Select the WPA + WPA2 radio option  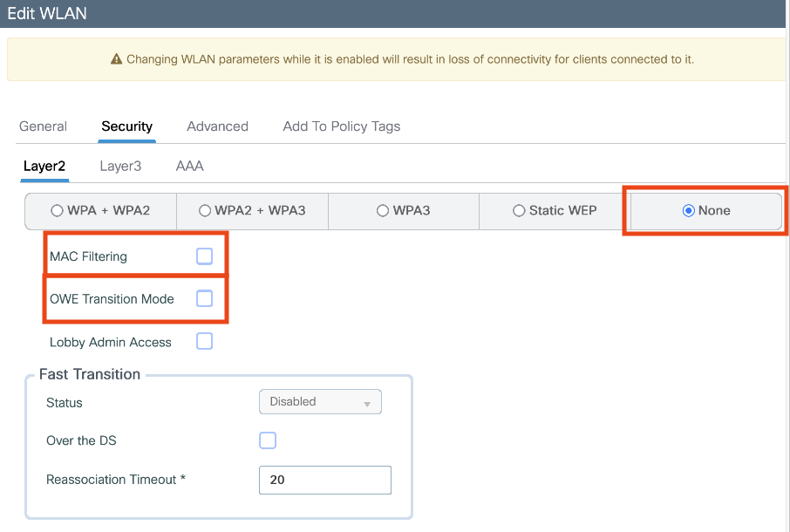click(x=58, y=211)
